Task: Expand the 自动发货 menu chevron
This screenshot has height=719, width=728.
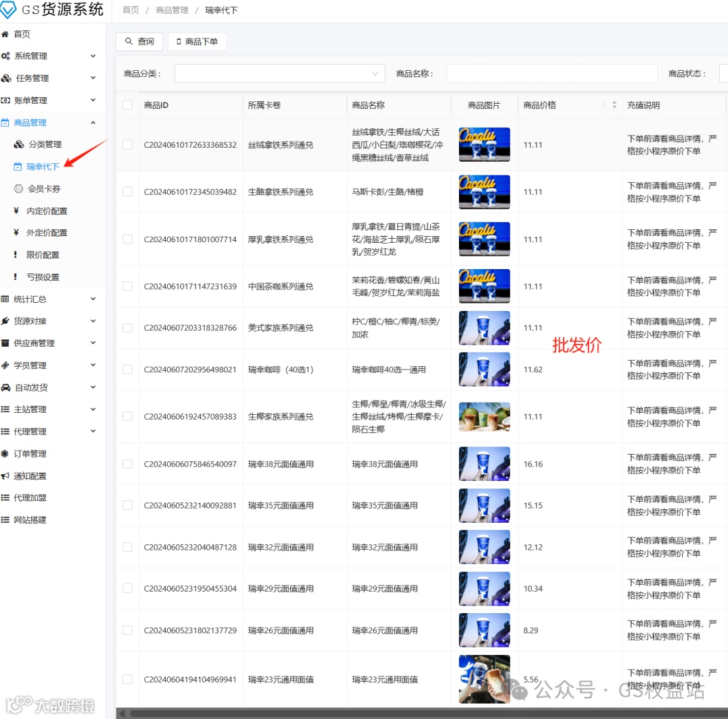Action: pos(93,387)
